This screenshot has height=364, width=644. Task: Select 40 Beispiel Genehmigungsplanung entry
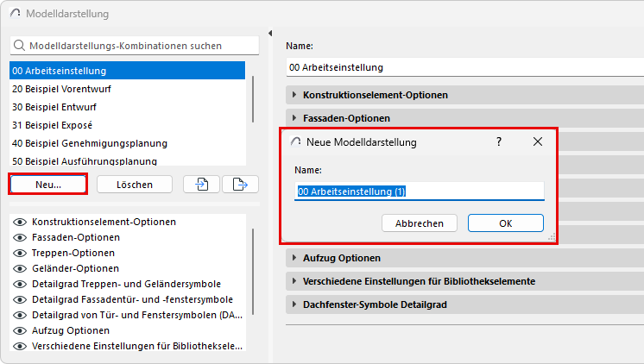point(90,143)
